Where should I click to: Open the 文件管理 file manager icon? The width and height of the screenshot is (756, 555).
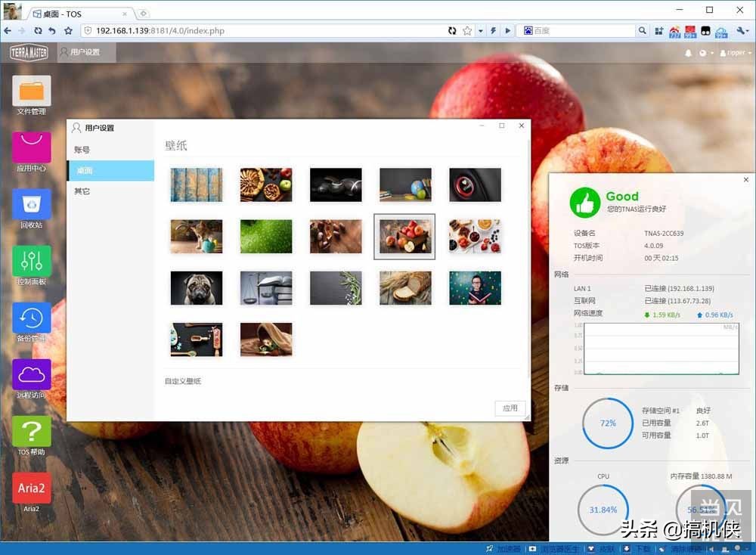point(32,91)
